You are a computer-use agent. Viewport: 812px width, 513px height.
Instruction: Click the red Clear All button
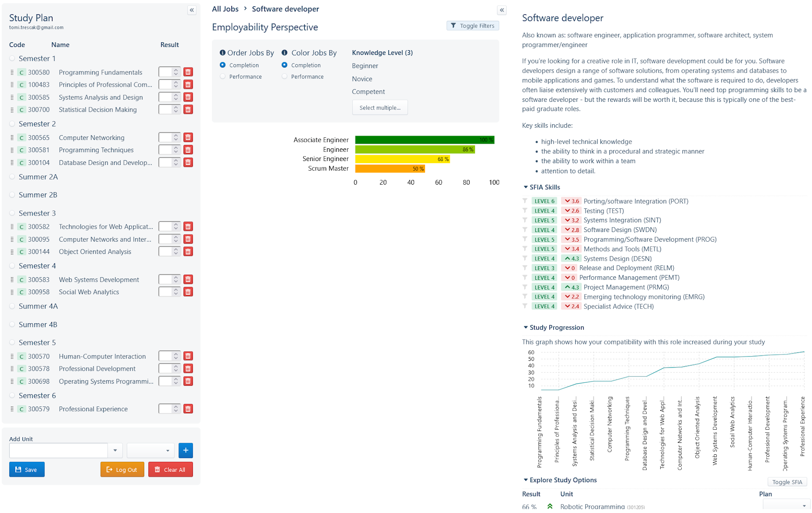pos(170,470)
